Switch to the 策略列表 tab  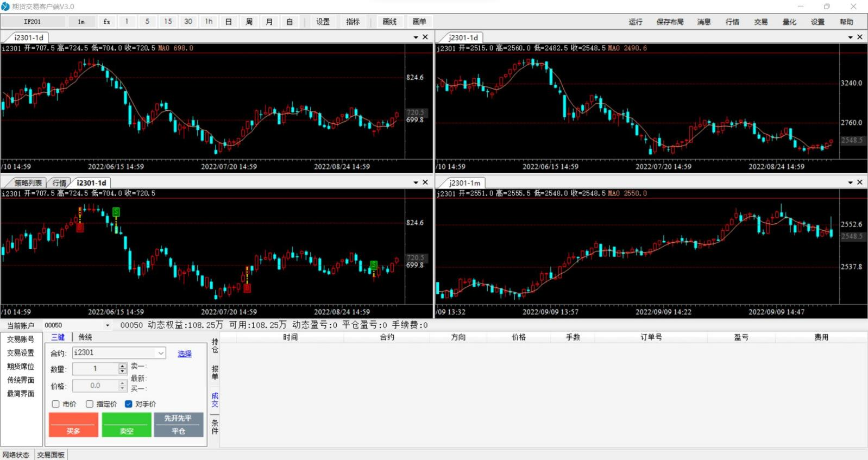pyautogui.click(x=27, y=183)
